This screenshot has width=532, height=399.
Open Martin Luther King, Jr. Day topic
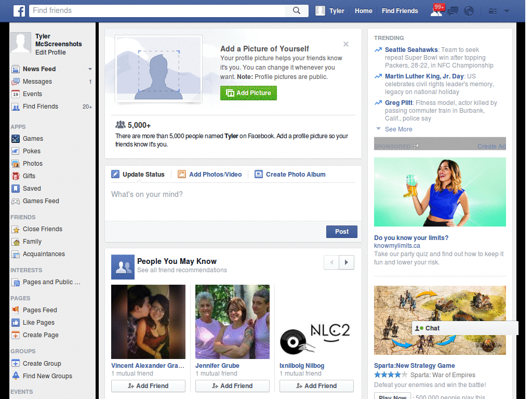(x=424, y=76)
